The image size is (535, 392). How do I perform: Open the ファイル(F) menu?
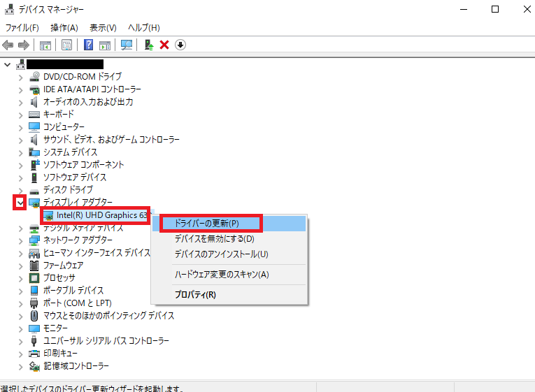point(22,28)
